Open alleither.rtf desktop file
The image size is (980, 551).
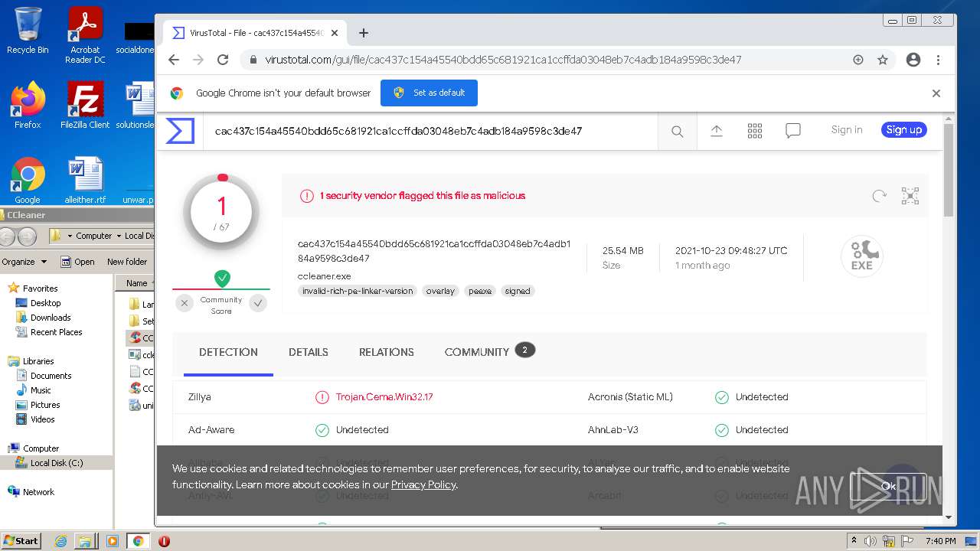[x=85, y=181]
